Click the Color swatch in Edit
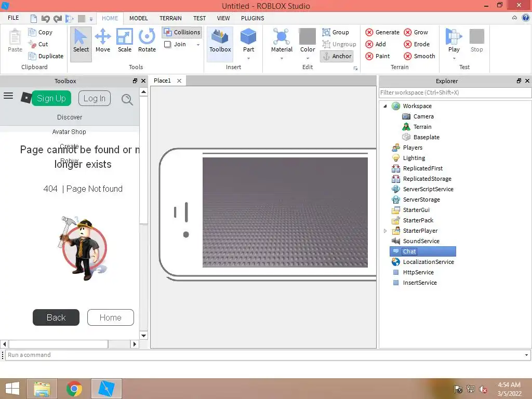 308,36
